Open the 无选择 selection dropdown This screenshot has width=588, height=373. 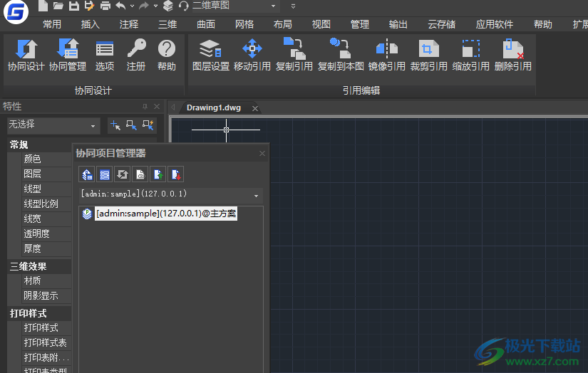tap(53, 125)
